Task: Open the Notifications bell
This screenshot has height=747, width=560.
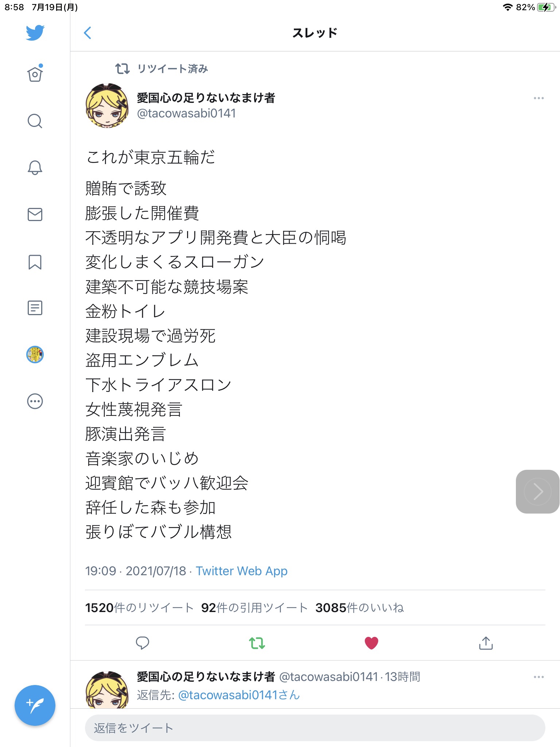Action: [35, 167]
